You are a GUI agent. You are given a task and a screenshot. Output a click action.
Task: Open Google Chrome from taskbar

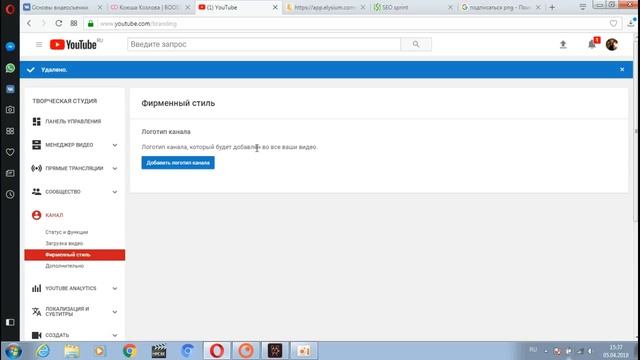click(129, 351)
